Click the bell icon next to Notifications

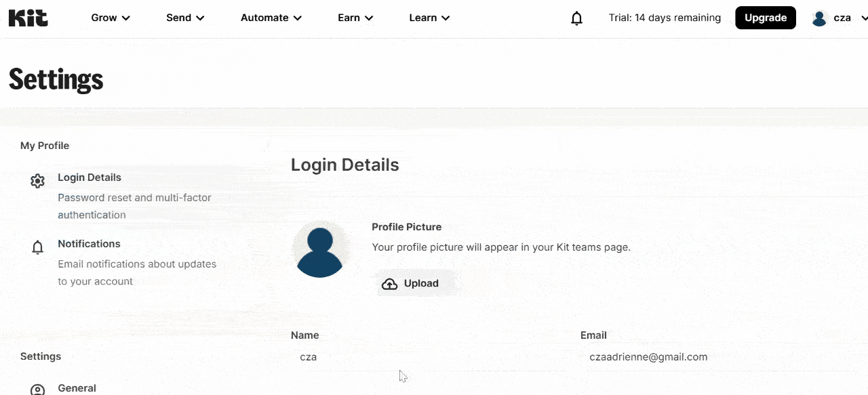pos(37,247)
